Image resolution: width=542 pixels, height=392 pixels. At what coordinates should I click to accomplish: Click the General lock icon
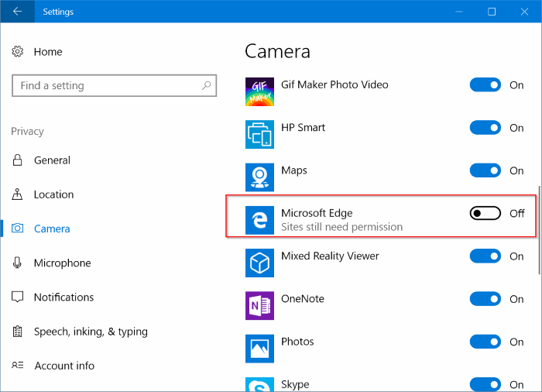pyautogui.click(x=17, y=160)
